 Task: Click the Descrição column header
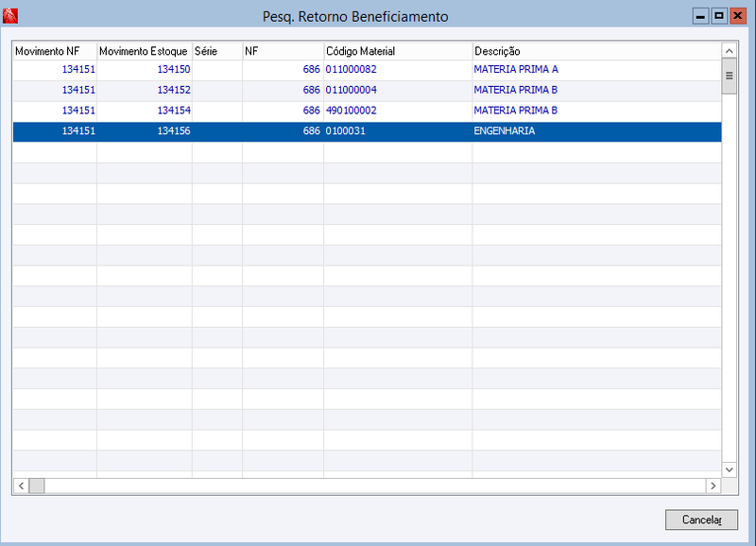597,51
